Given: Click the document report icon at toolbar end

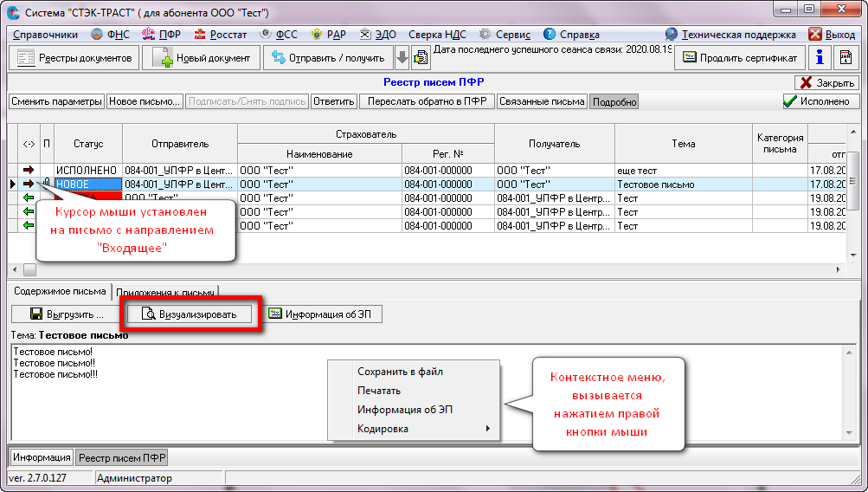Looking at the screenshot, I should [845, 58].
